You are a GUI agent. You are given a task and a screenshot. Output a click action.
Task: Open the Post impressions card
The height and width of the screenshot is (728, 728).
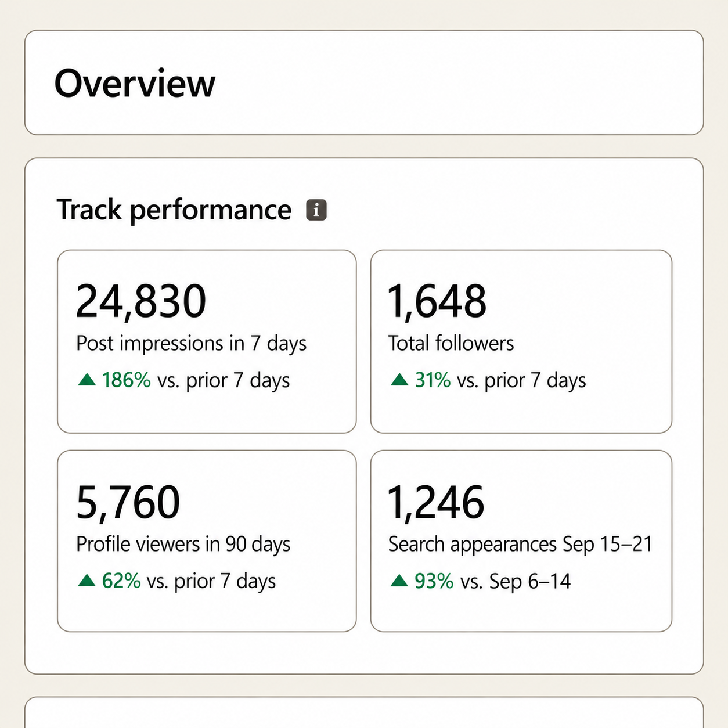pos(207,341)
